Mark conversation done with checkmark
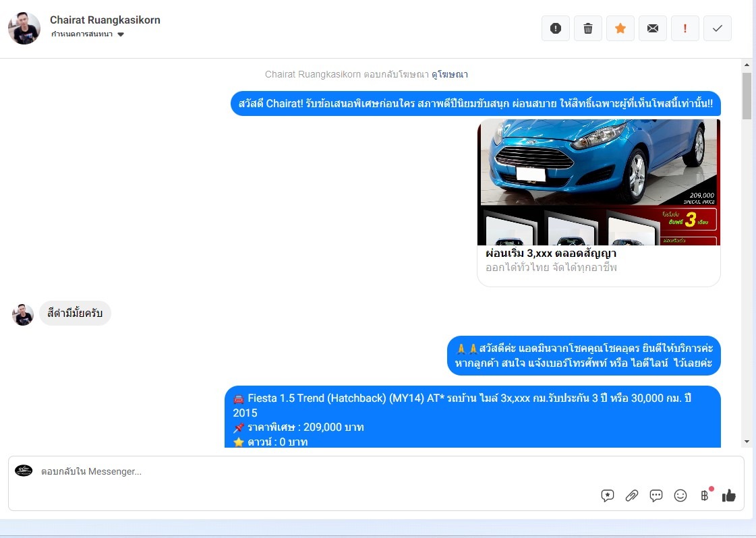The height and width of the screenshot is (538, 756). 717,28
